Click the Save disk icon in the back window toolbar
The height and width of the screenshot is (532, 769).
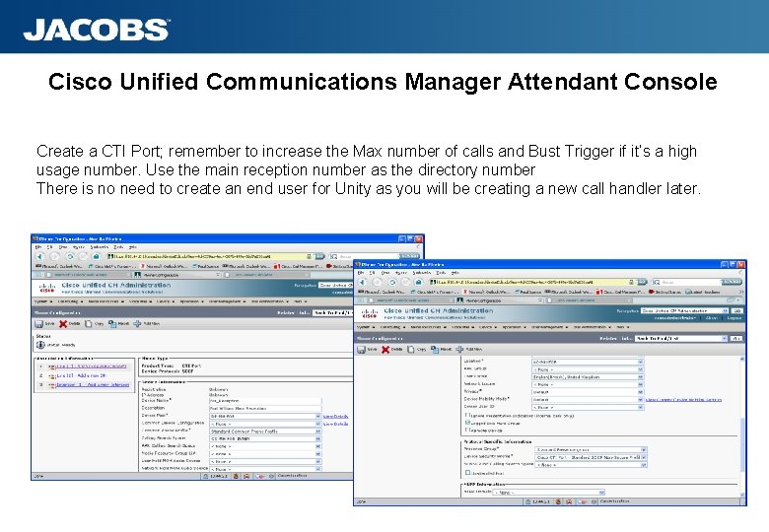pyautogui.click(x=38, y=324)
